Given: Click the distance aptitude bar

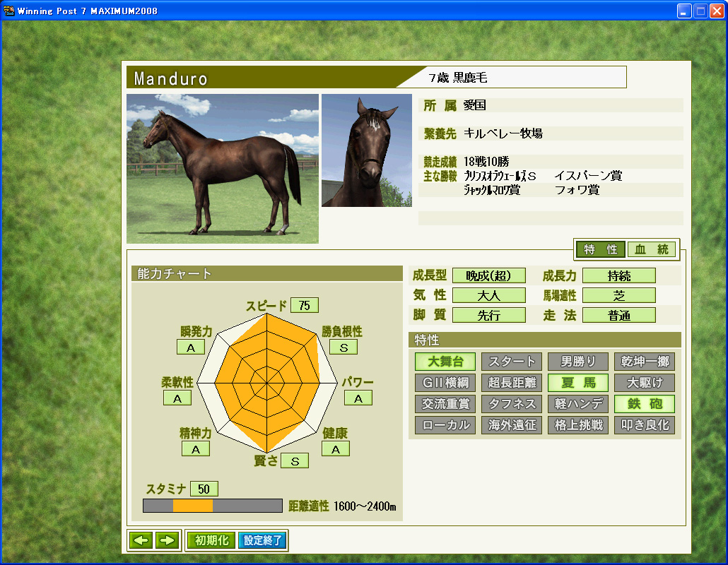Looking at the screenshot, I should 213,506.
